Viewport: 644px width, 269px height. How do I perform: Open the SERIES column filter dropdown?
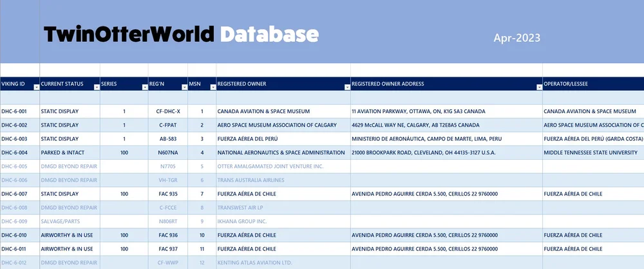(144, 87)
